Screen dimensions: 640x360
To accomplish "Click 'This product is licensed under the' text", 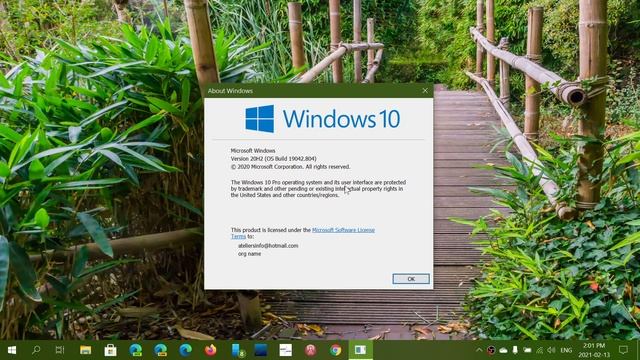I will (x=271, y=230).
